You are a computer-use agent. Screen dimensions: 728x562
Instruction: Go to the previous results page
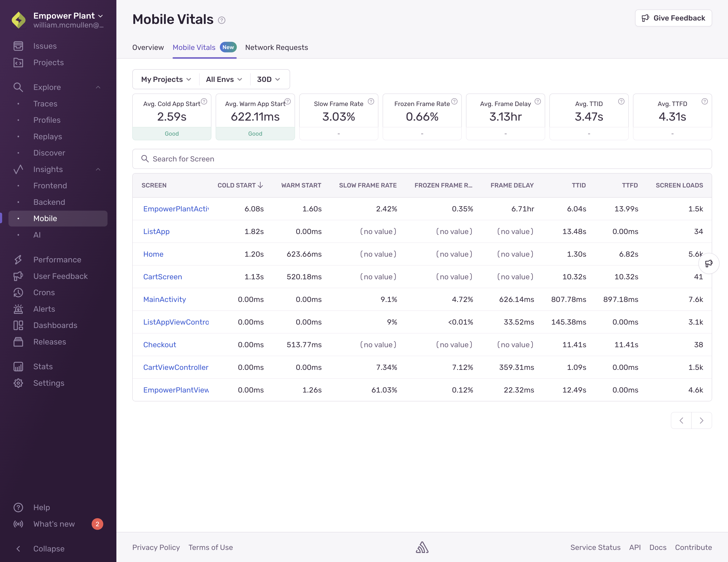point(681,421)
